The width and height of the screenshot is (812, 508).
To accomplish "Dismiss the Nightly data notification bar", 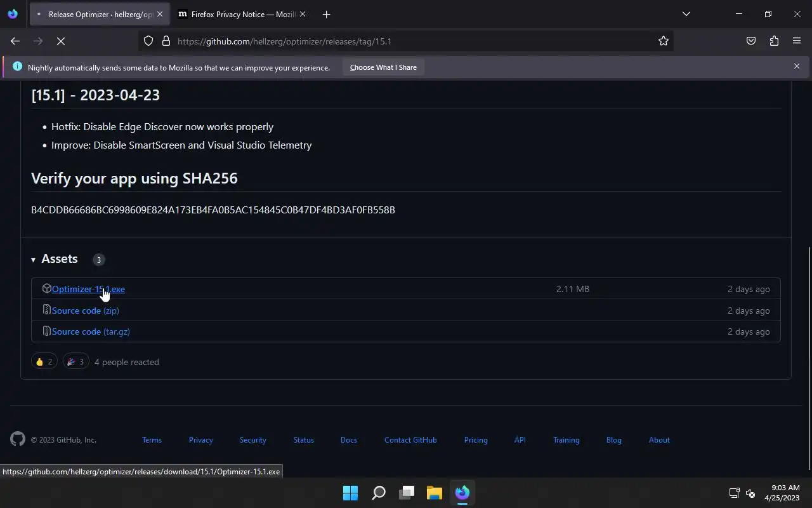I will pyautogui.click(x=797, y=66).
